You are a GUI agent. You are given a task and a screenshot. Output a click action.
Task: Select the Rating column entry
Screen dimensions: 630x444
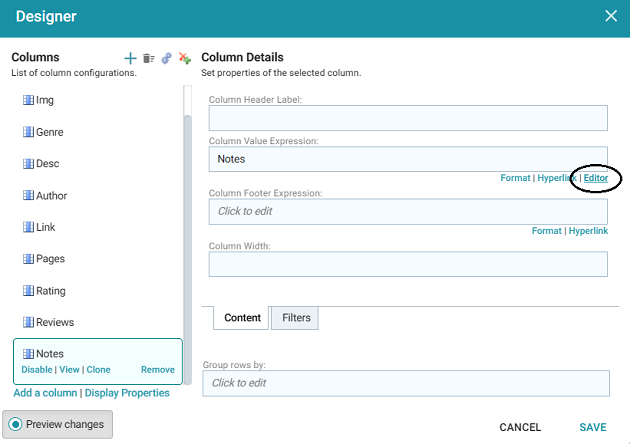click(50, 291)
